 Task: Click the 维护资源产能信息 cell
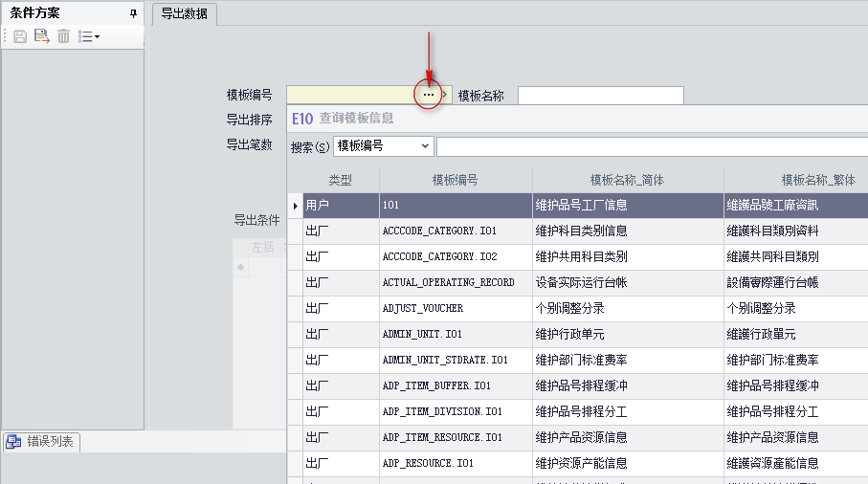[628, 464]
